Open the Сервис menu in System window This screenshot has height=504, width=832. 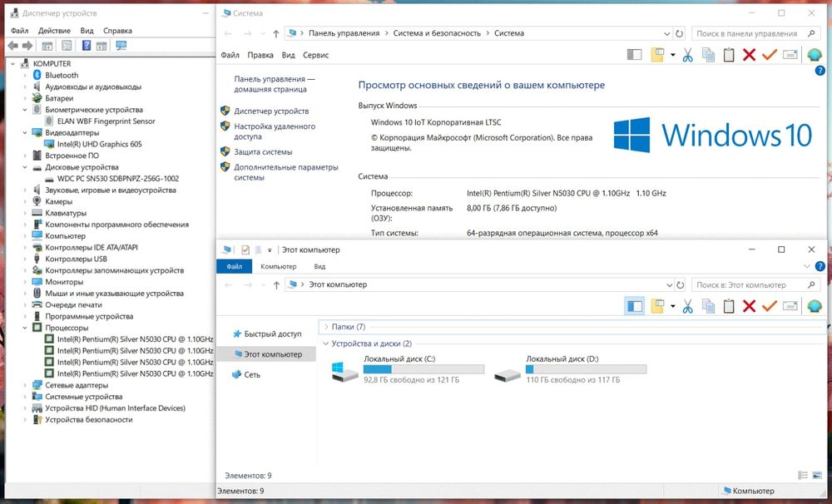tap(315, 55)
